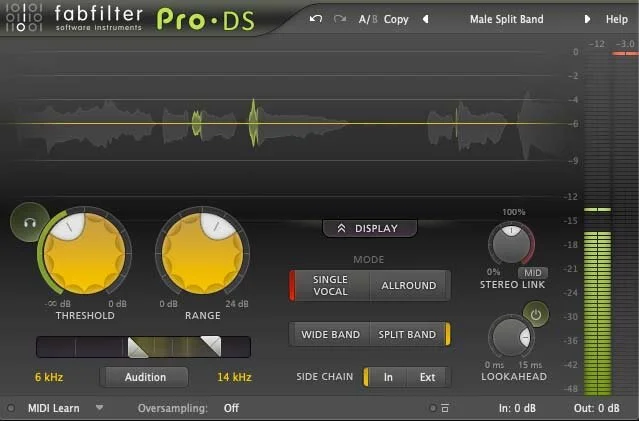Click the waveform display area
Image resolution: width=639 pixels, height=421 pixels.
(285, 122)
